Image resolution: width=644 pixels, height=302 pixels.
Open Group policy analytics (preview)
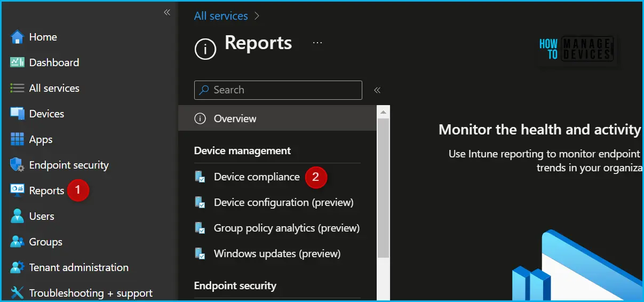(287, 228)
